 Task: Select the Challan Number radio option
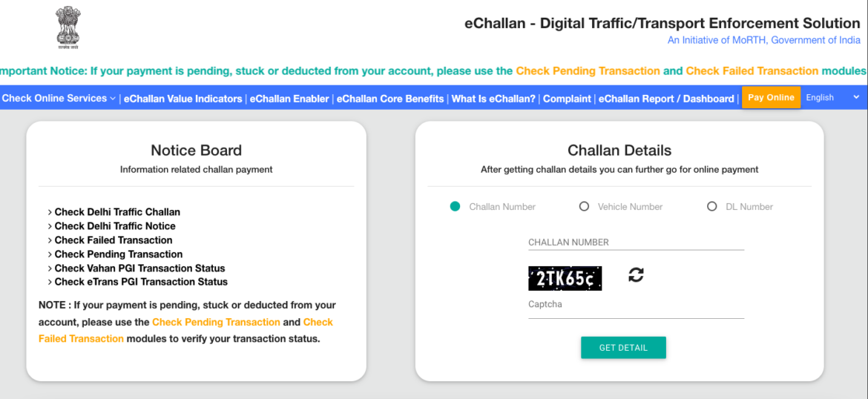[456, 206]
